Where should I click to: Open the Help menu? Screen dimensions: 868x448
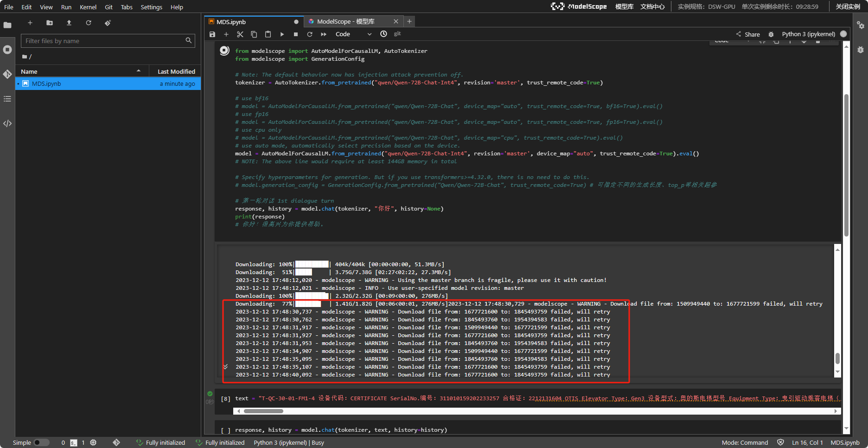point(177,7)
